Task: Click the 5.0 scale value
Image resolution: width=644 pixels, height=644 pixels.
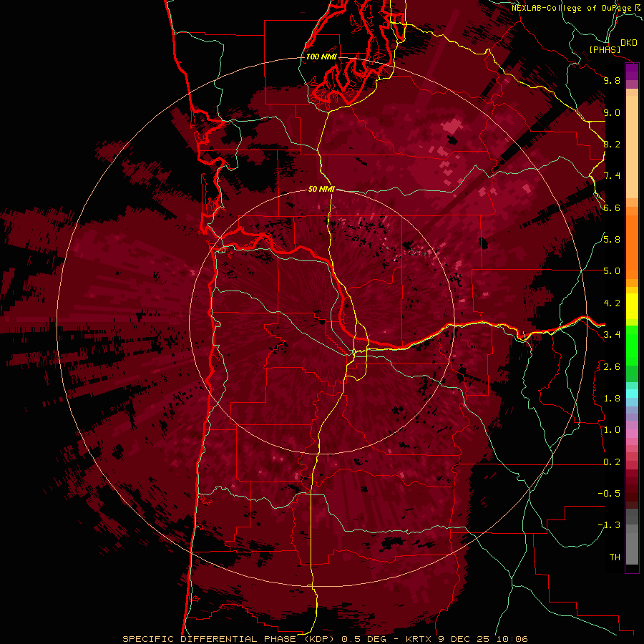Action: click(612, 271)
